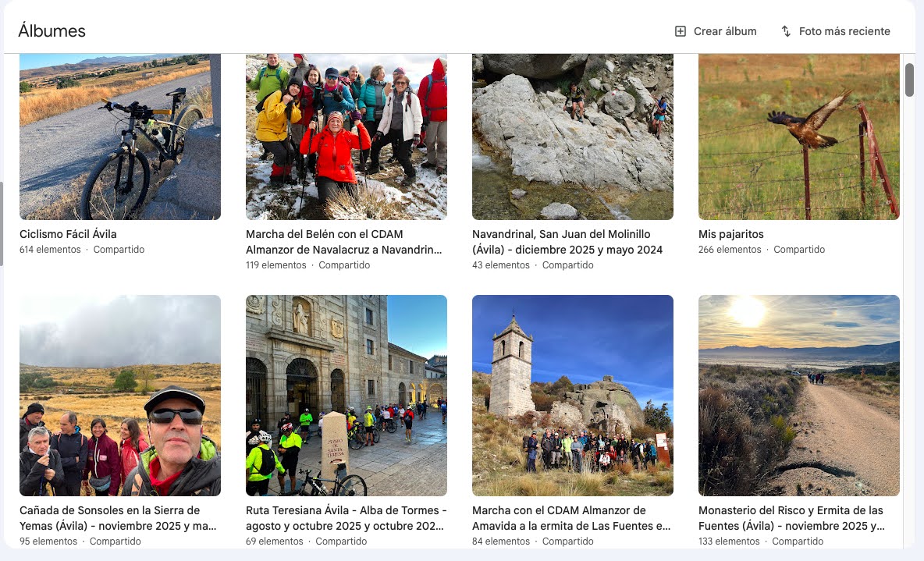Click the Álbumes page heading
Screen dimensions: 924x561
(52, 30)
